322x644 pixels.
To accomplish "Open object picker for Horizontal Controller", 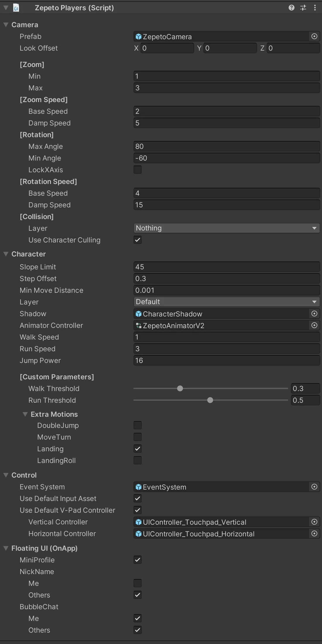I will click(314, 533).
